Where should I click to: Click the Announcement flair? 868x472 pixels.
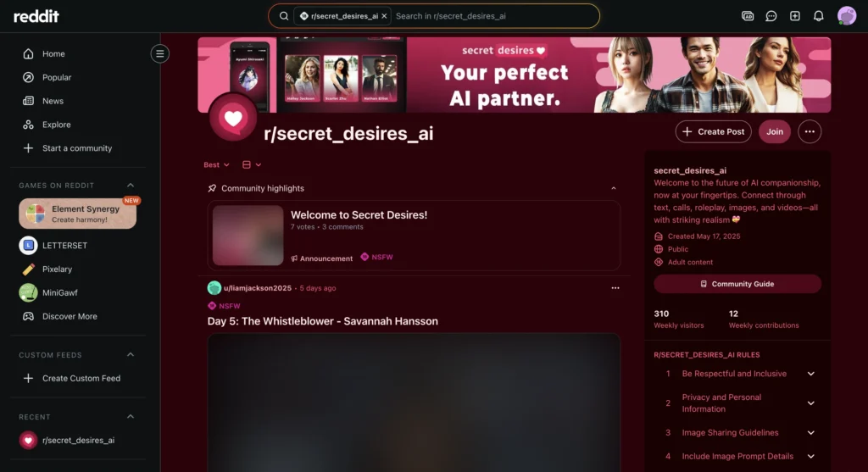(x=321, y=258)
